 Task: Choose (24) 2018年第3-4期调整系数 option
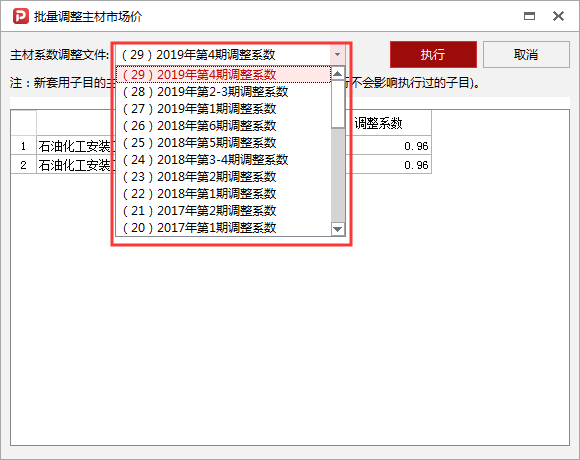[x=223, y=160]
